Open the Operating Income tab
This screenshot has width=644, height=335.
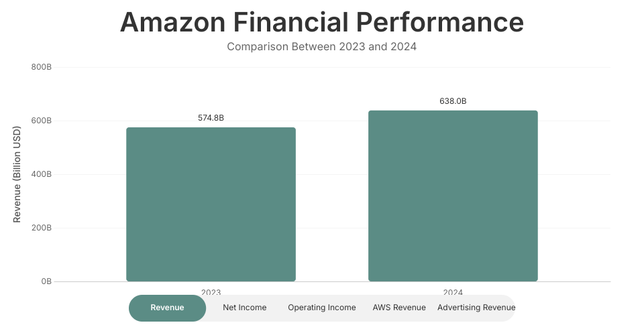click(322, 308)
